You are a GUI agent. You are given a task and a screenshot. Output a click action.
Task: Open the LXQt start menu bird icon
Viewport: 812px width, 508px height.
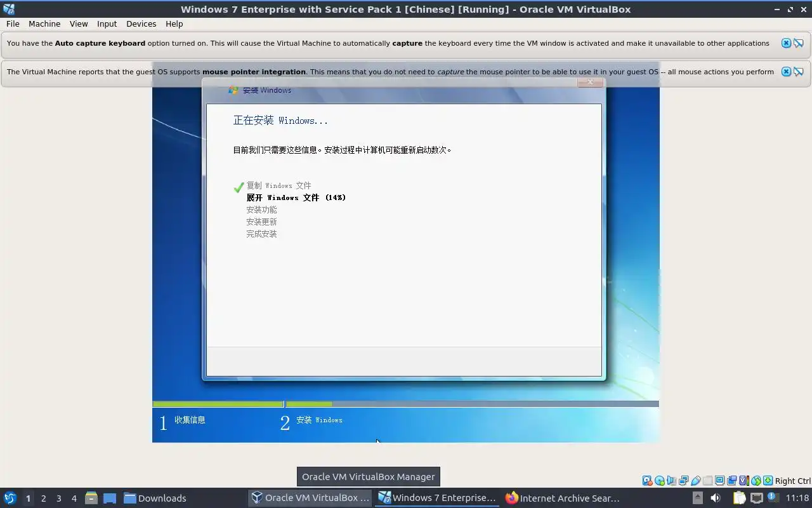[10, 498]
